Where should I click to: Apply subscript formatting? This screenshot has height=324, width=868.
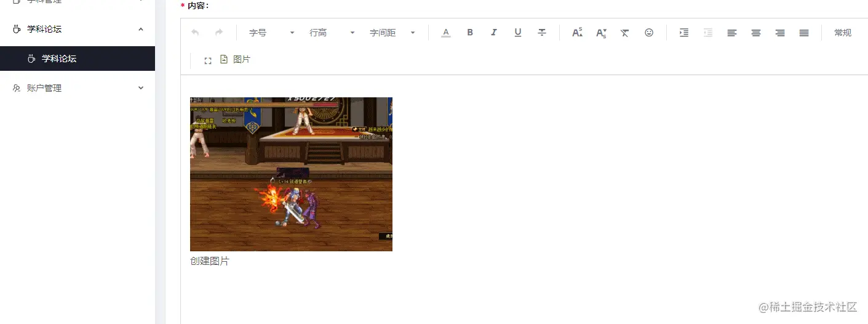pos(601,33)
